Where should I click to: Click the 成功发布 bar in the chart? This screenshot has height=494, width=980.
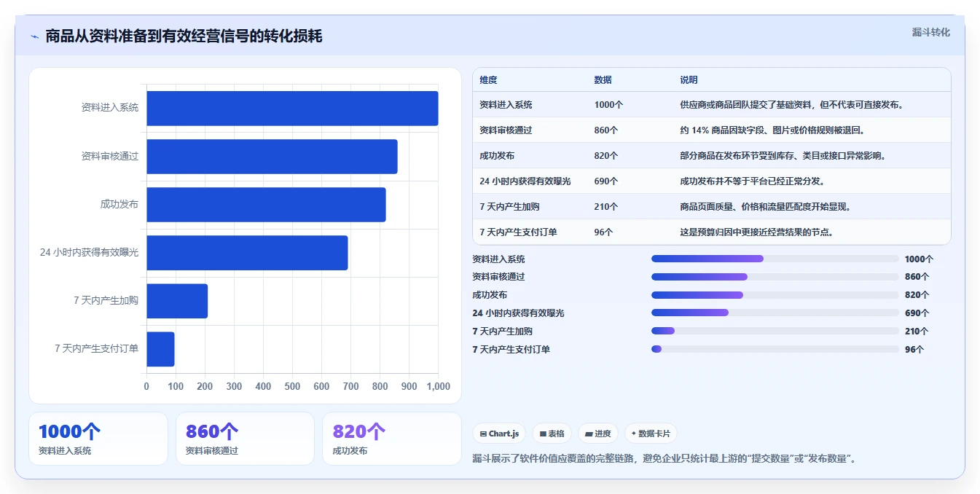[266, 204]
